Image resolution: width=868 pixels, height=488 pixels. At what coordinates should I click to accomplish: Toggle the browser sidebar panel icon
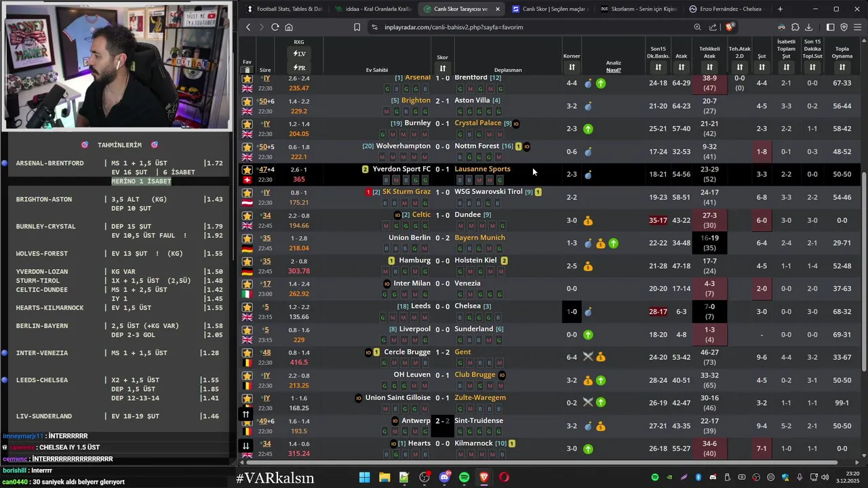pos(830,27)
